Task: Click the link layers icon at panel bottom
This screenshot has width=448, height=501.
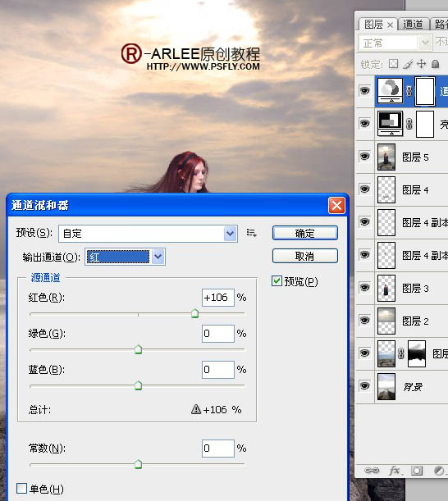Action: (372, 471)
